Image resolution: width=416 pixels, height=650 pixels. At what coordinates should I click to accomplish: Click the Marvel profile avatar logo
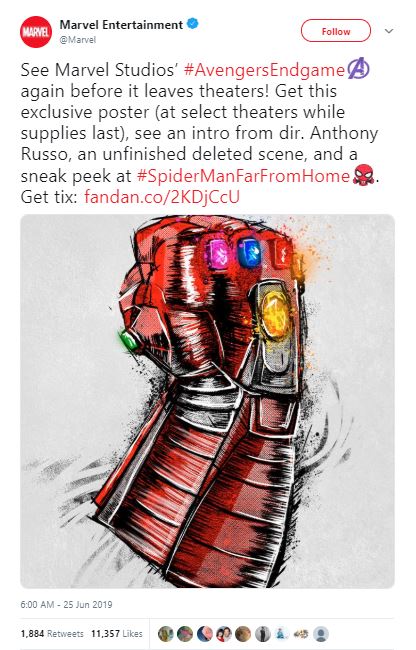36,32
